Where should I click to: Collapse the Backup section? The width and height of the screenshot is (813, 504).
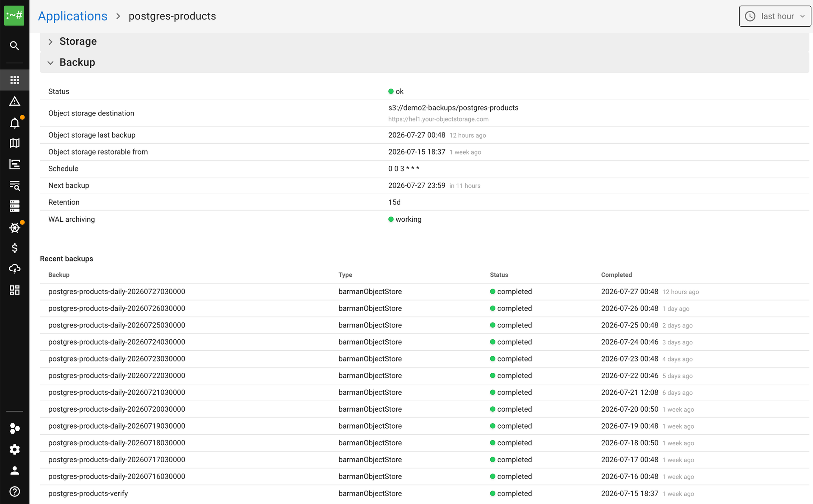tap(424, 62)
